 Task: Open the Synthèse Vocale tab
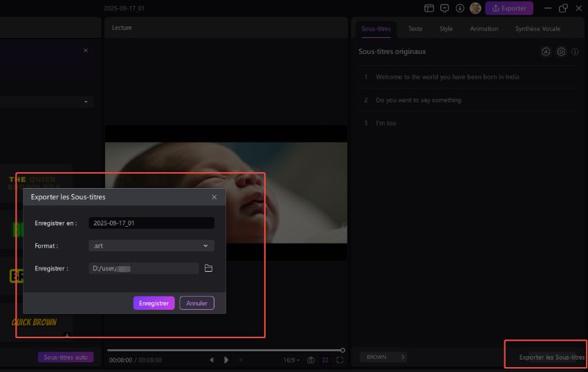(x=538, y=29)
